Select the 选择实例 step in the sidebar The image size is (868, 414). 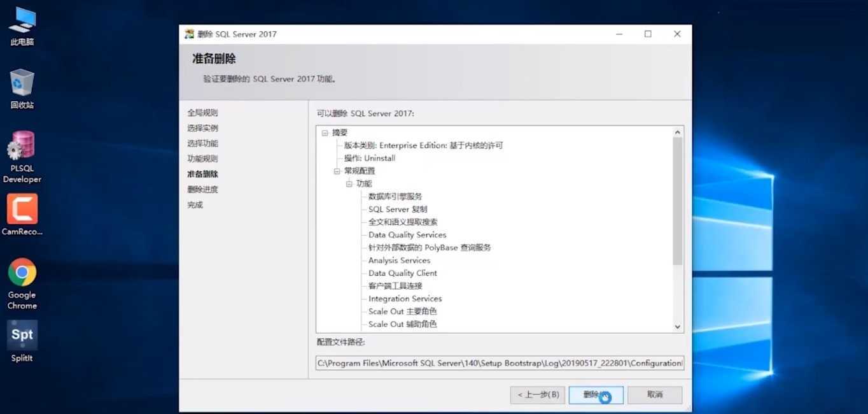tap(202, 128)
